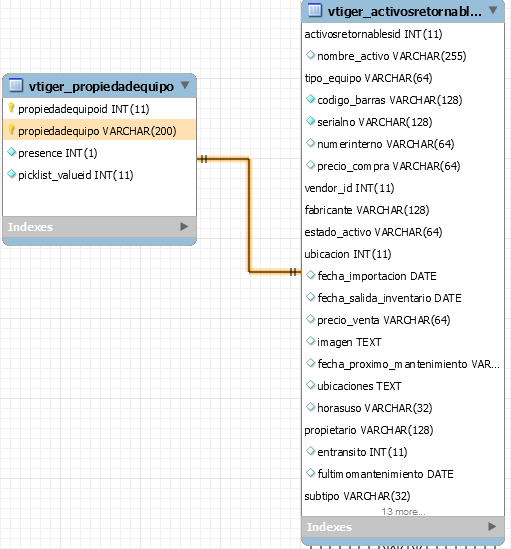
Task: Expand Indexes section of activosretornables table
Action: [492, 526]
